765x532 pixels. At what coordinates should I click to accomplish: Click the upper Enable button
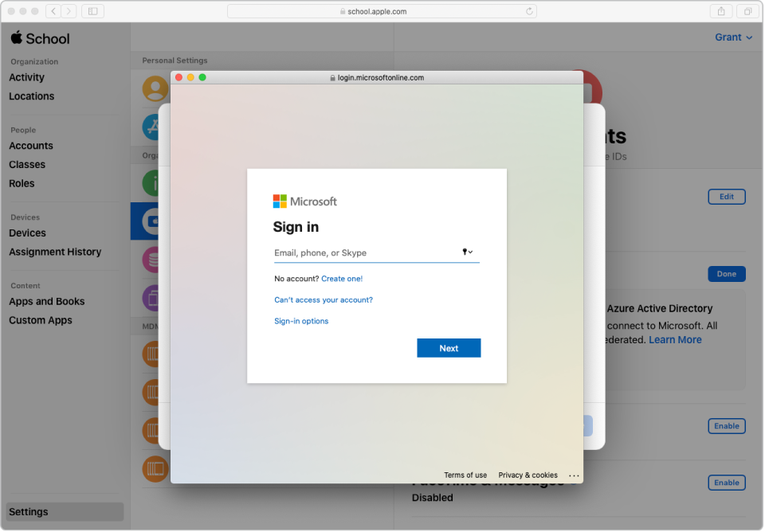[x=728, y=427]
